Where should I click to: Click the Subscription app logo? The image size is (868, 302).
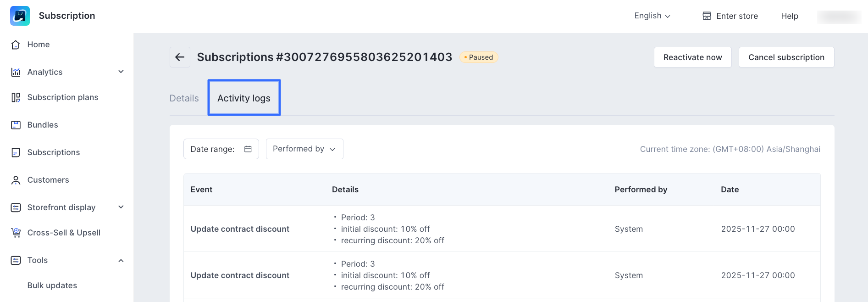point(20,16)
